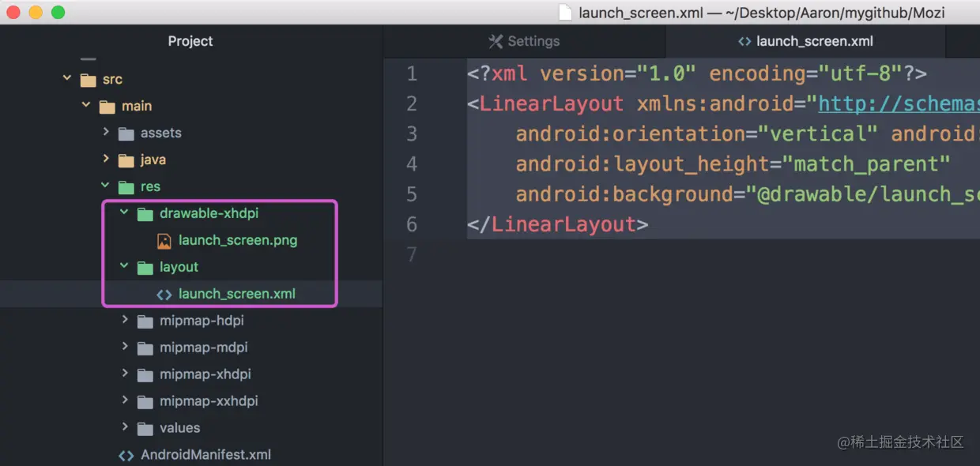This screenshot has width=980, height=466.
Task: Click the src folder icon
Action: point(88,80)
